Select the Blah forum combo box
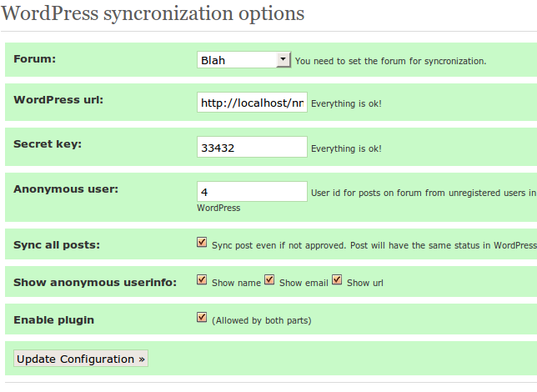This screenshot has height=392, width=537. (243, 59)
